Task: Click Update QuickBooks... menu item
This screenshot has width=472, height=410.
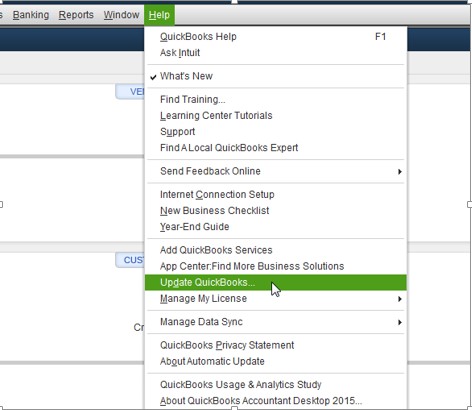Action: coord(276,282)
